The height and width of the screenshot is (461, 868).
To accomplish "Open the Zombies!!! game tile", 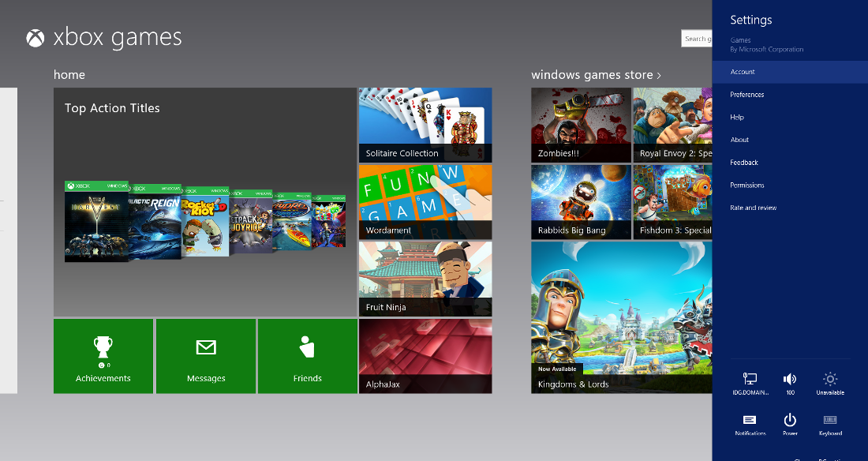I will 582,126.
